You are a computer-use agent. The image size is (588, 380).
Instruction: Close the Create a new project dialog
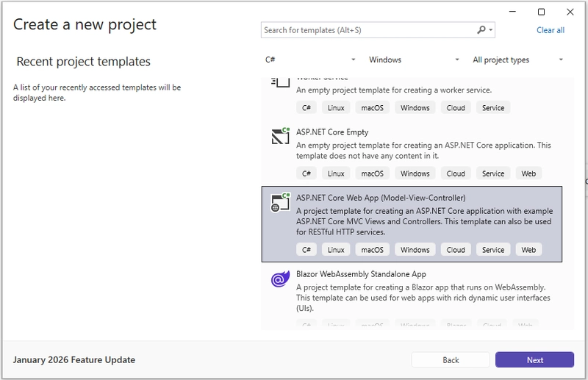pos(570,11)
